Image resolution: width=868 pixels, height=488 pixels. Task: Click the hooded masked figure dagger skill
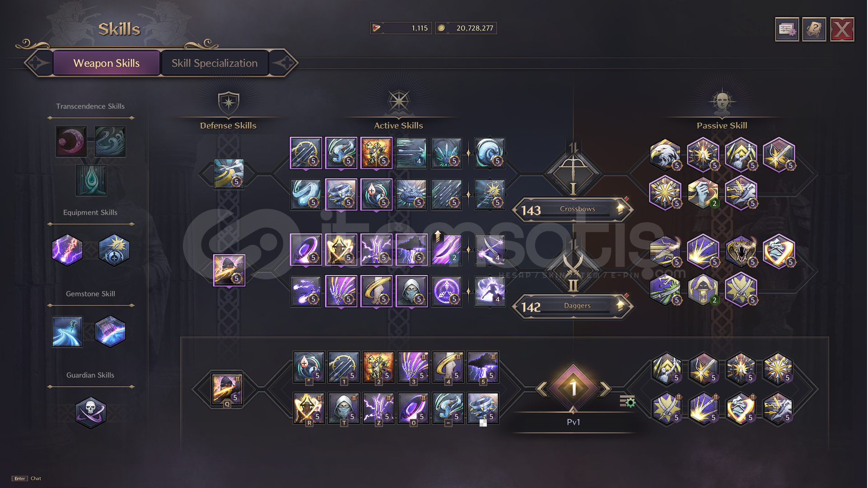(411, 291)
